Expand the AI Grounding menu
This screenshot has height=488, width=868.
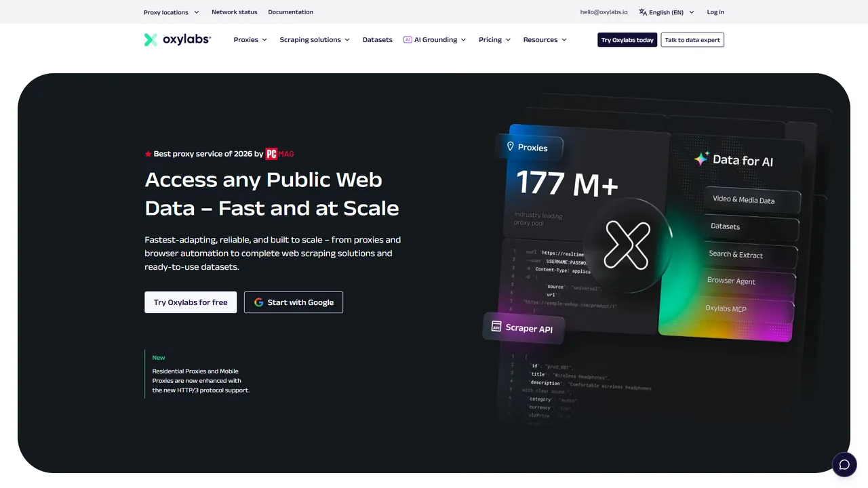pyautogui.click(x=435, y=40)
